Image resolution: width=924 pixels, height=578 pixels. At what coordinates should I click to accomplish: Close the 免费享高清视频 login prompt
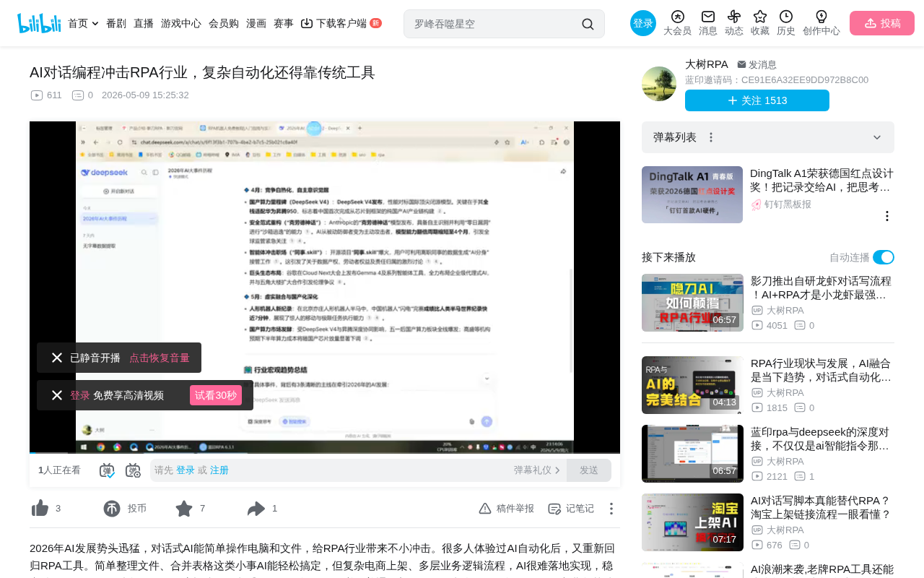(x=57, y=395)
